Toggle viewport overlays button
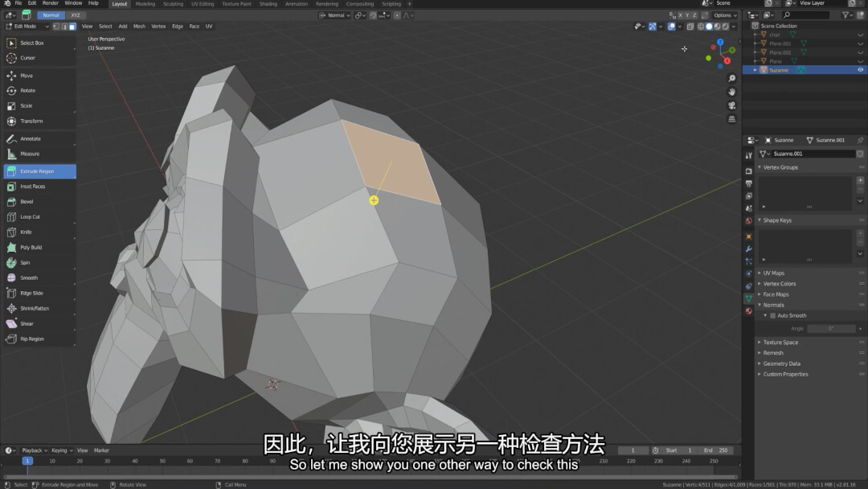The image size is (868, 489). 671,26
